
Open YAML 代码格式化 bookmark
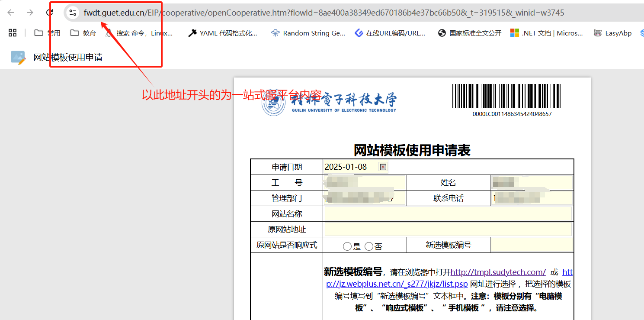click(223, 33)
